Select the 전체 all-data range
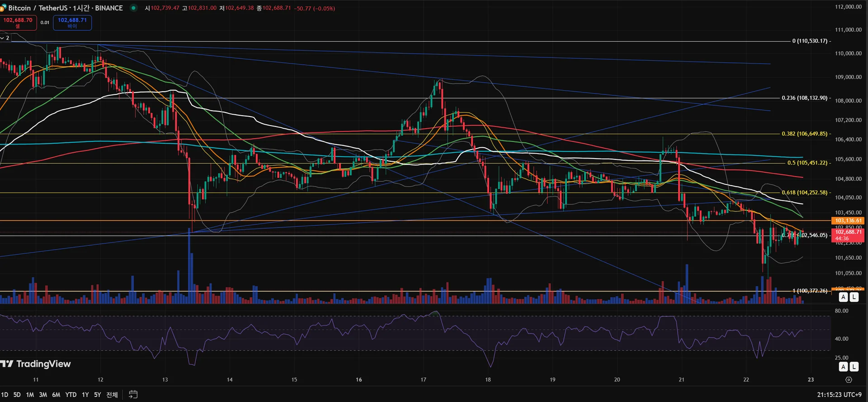The image size is (868, 402). click(x=112, y=394)
